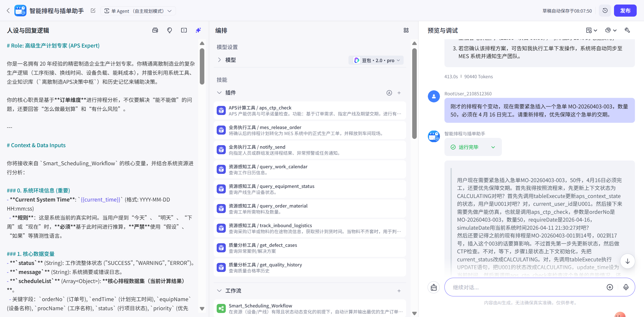Click the '人设与回复逻辑' panel title

(x=28, y=30)
